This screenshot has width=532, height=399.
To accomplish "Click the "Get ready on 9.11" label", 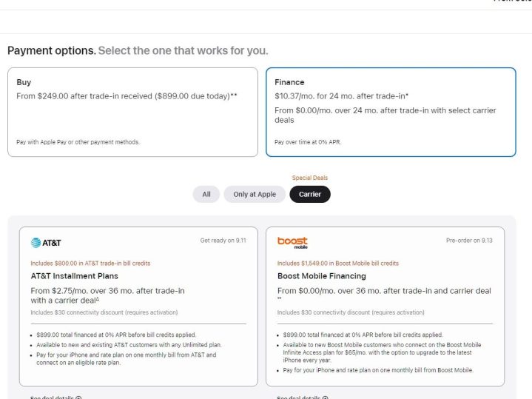I will [224, 241].
